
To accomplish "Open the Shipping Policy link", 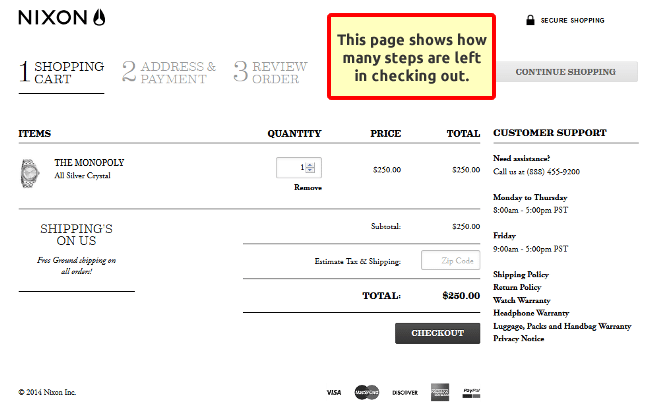I will point(521,274).
